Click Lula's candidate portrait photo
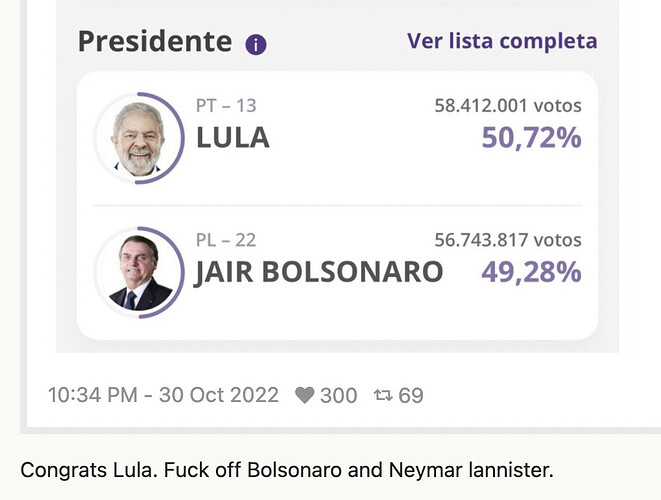This screenshot has height=500, width=661. pos(138,138)
